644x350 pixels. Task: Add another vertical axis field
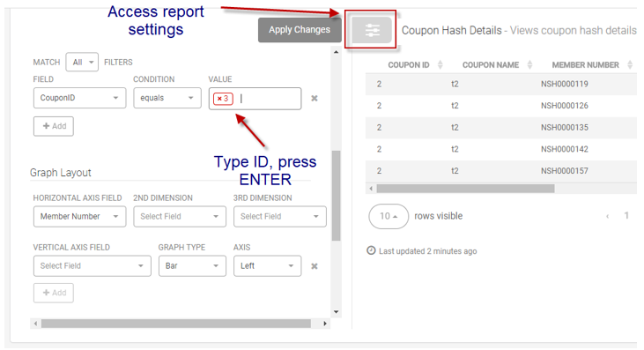click(54, 293)
